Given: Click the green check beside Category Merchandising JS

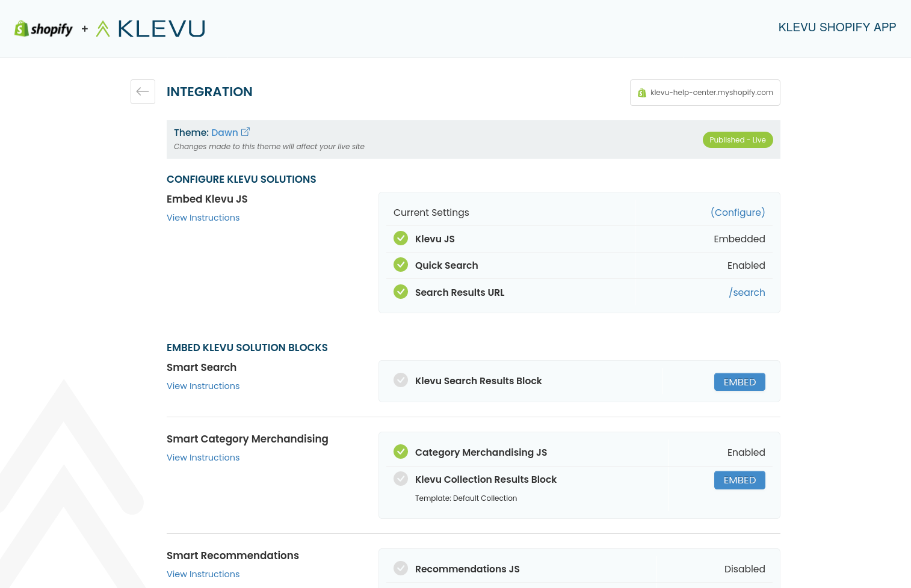Looking at the screenshot, I should coord(401,451).
